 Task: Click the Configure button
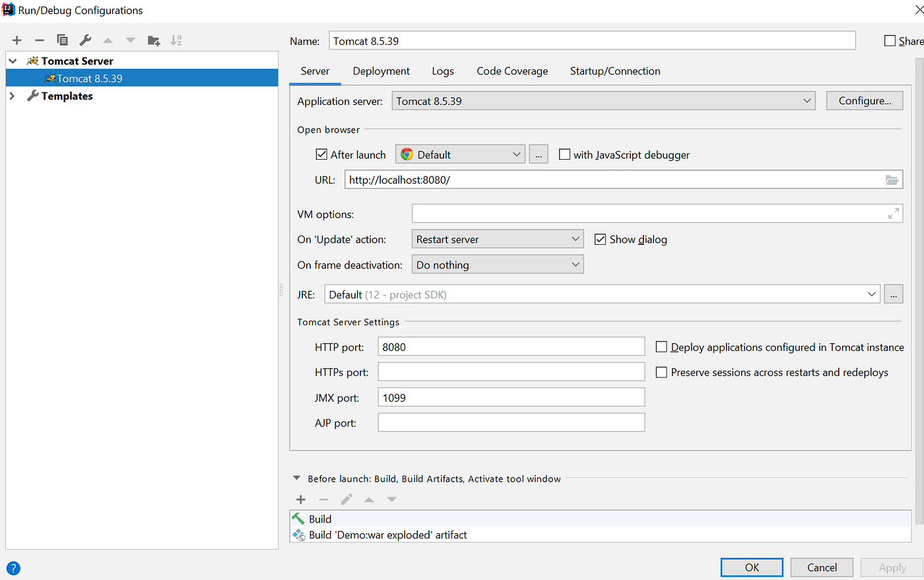pos(865,100)
